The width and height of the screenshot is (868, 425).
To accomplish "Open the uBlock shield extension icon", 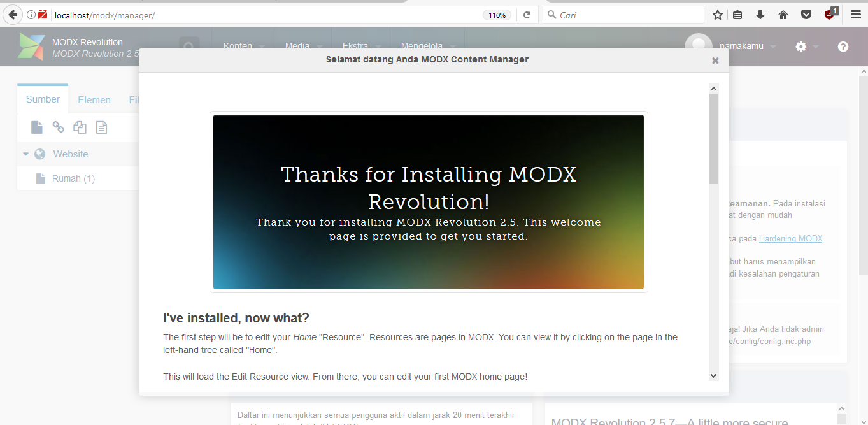I will pyautogui.click(x=830, y=14).
